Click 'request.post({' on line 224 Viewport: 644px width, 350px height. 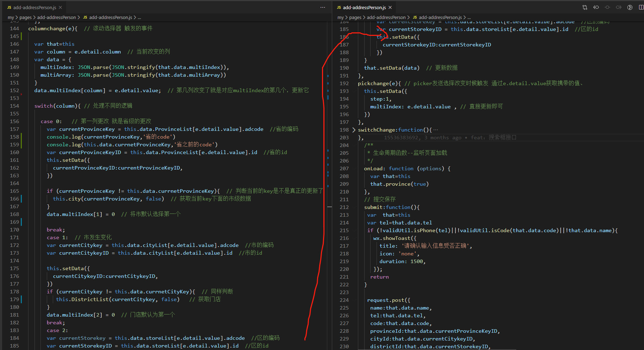point(389,300)
